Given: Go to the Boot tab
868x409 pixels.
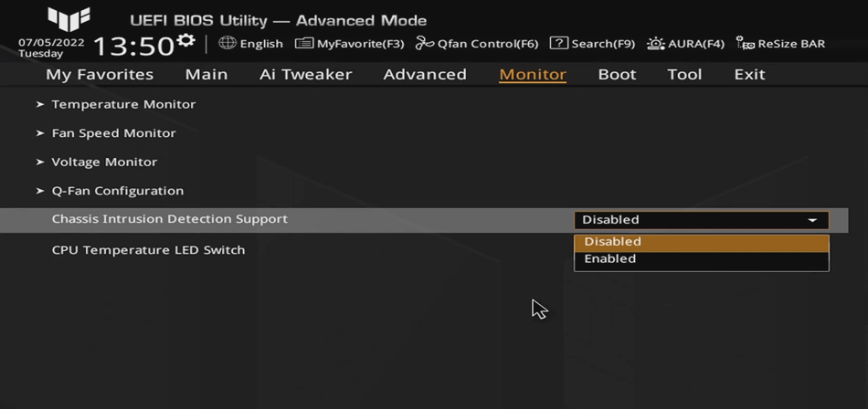Looking at the screenshot, I should click(617, 74).
